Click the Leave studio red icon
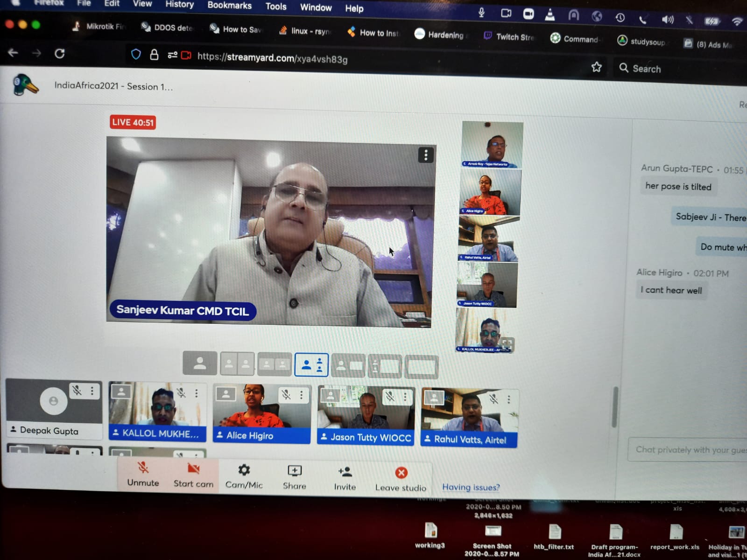Viewport: 747px width, 560px height. coord(401,473)
